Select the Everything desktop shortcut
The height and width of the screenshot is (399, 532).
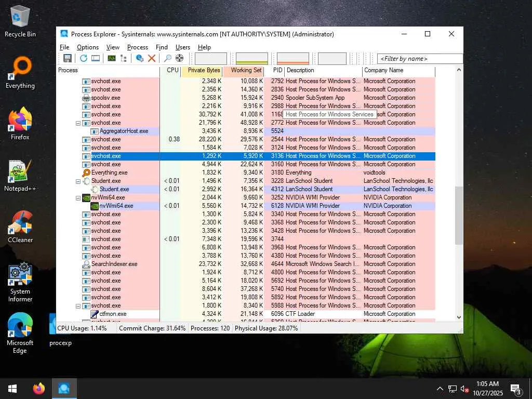(x=20, y=73)
